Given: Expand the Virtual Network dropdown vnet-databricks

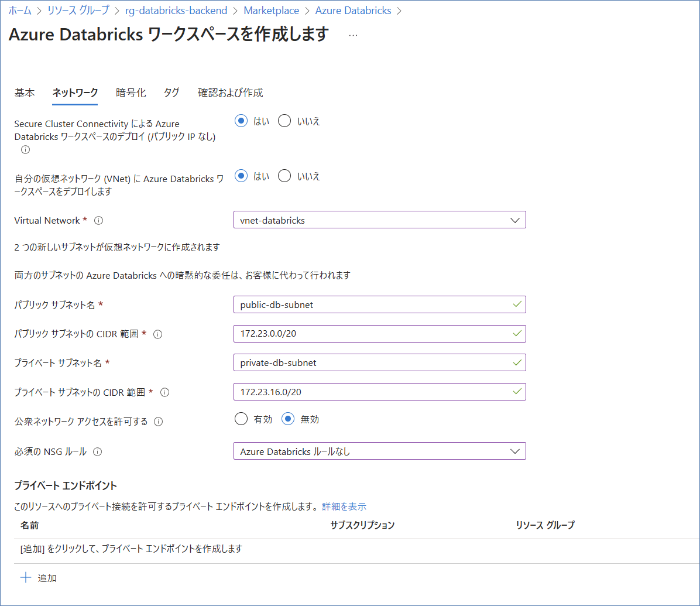Looking at the screenshot, I should coord(379,220).
